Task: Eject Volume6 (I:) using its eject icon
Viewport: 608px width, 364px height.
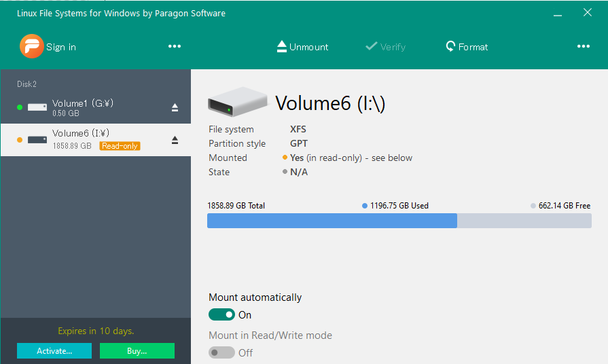Action: coord(175,140)
